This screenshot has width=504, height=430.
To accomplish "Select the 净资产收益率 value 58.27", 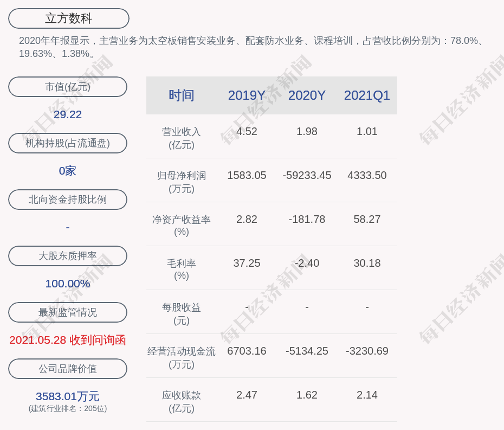I will (367, 220).
